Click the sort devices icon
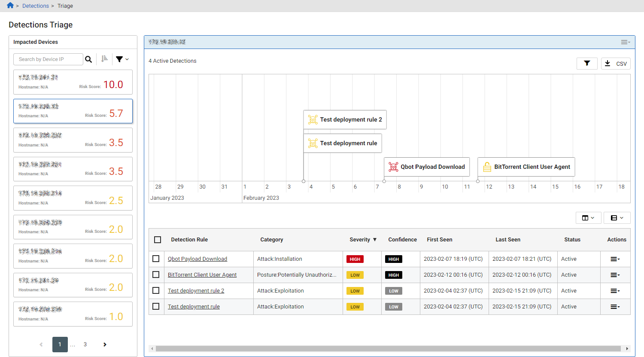The image size is (644, 357). (104, 59)
